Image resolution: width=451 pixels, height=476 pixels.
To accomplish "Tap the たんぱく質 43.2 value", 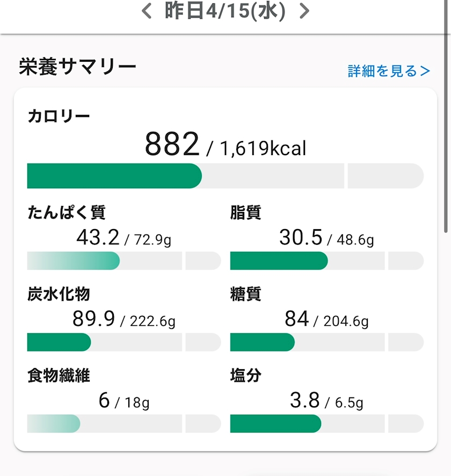I will click(x=98, y=237).
